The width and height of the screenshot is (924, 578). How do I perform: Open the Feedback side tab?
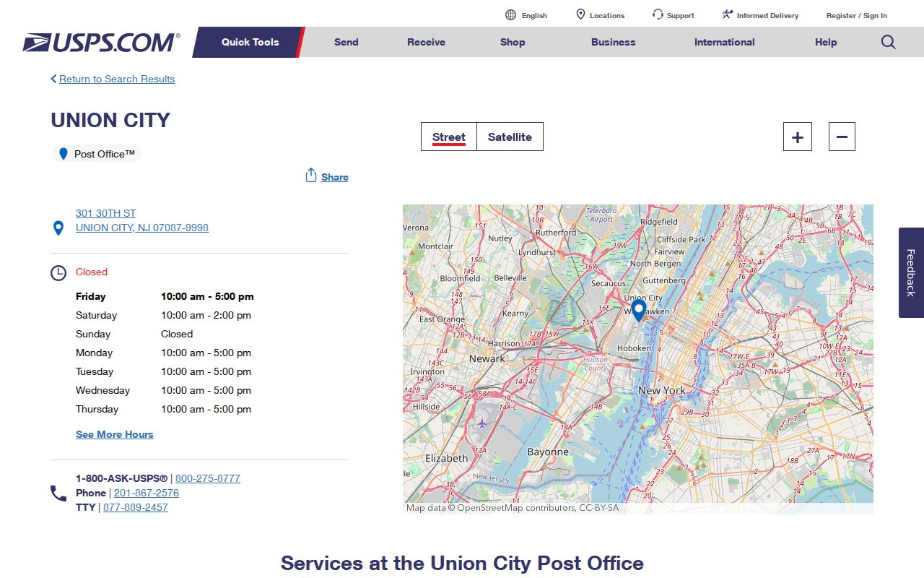[x=911, y=272]
